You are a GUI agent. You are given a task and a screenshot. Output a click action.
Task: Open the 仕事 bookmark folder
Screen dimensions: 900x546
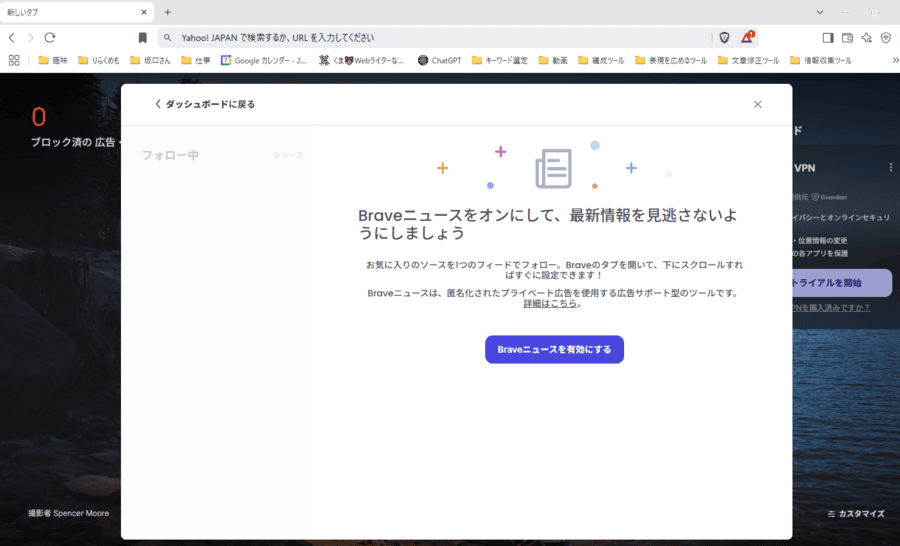point(195,60)
